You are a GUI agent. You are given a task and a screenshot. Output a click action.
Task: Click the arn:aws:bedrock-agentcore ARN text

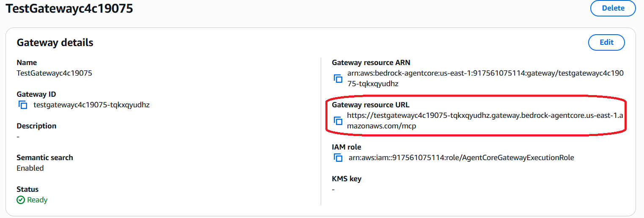coord(485,79)
